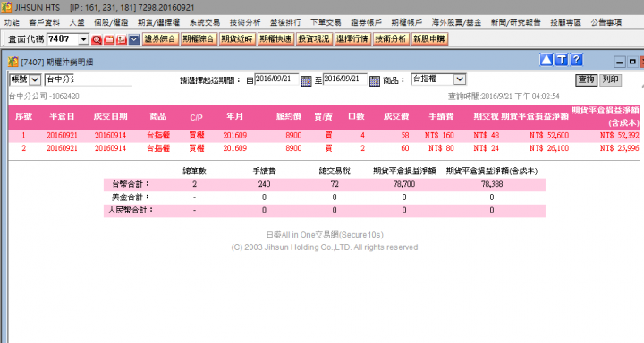Open the 下單交易 menu

[326, 22]
